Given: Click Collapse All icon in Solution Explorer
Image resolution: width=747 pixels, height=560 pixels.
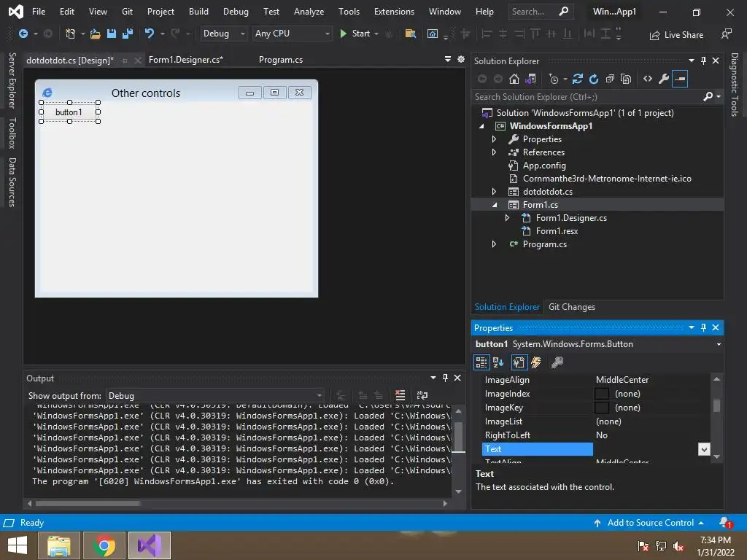Looking at the screenshot, I should [x=610, y=79].
